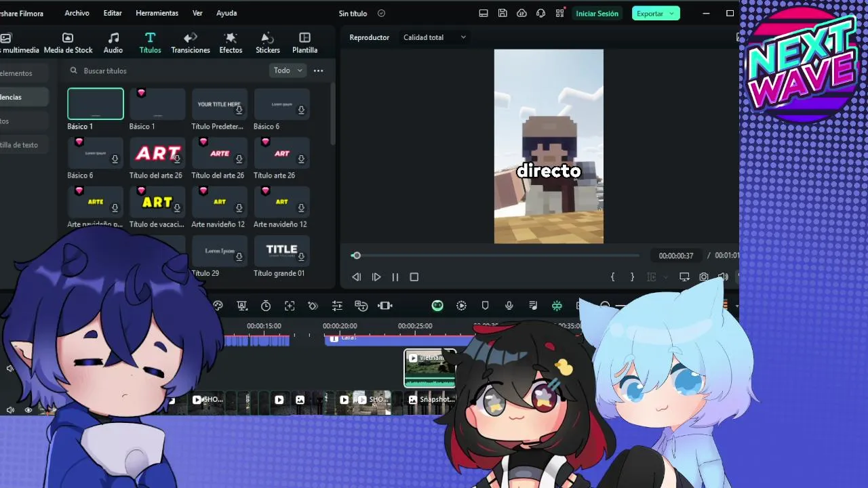The height and width of the screenshot is (488, 868).
Task: Click the motion tracking crosshair tool
Action: [x=290, y=306]
